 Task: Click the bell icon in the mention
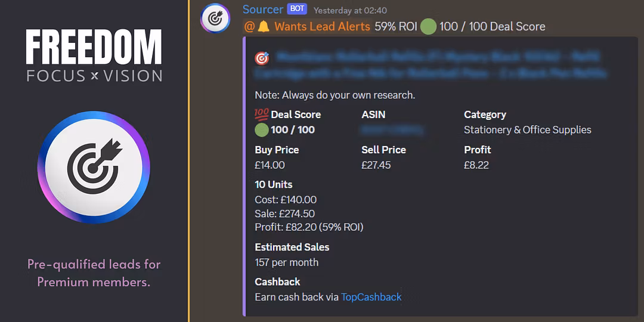(x=264, y=27)
